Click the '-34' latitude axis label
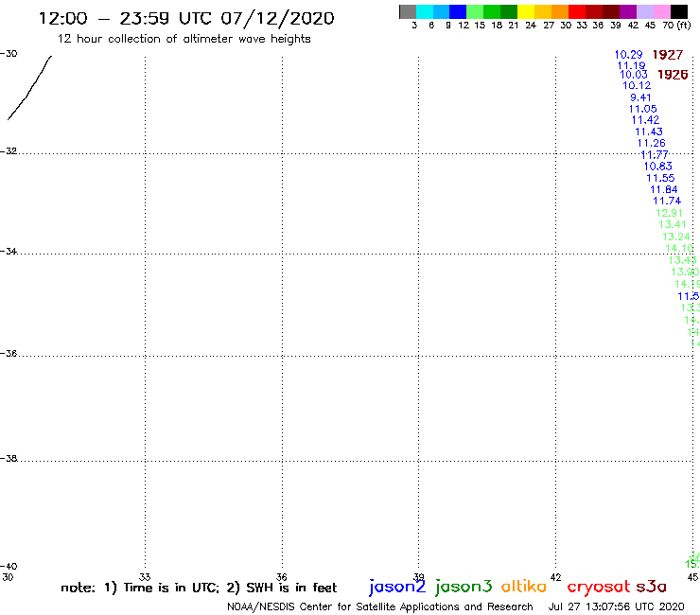 coord(9,252)
